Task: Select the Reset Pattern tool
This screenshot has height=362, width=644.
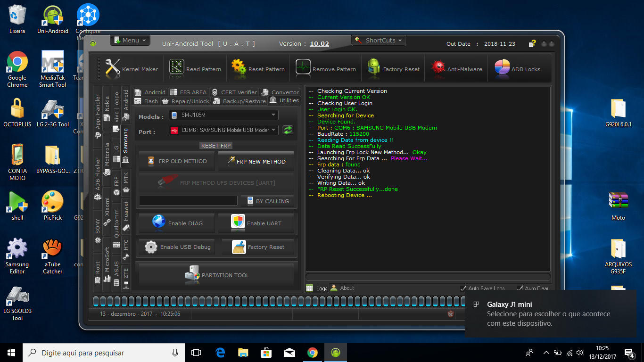Action: (258, 69)
